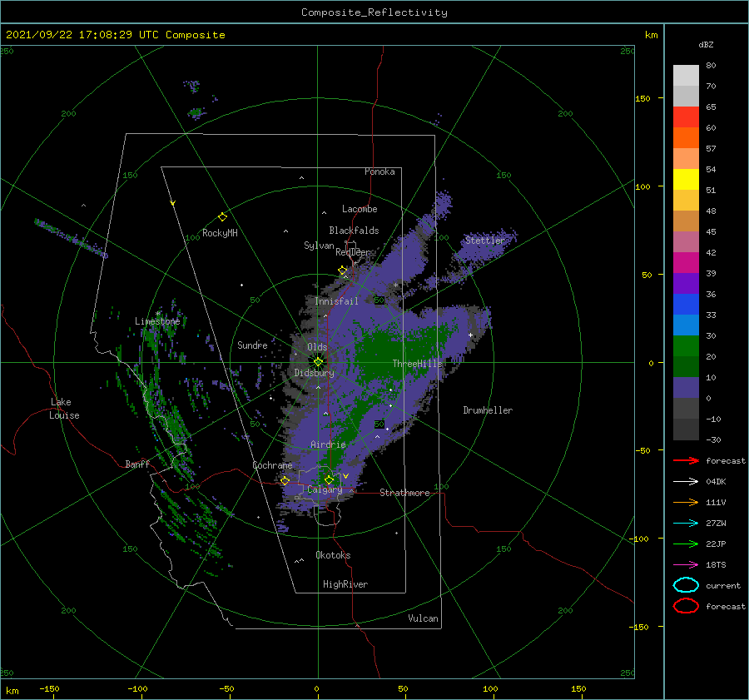Click the radar center marker near Olds
Screen dimensions: 749x700
point(318,362)
